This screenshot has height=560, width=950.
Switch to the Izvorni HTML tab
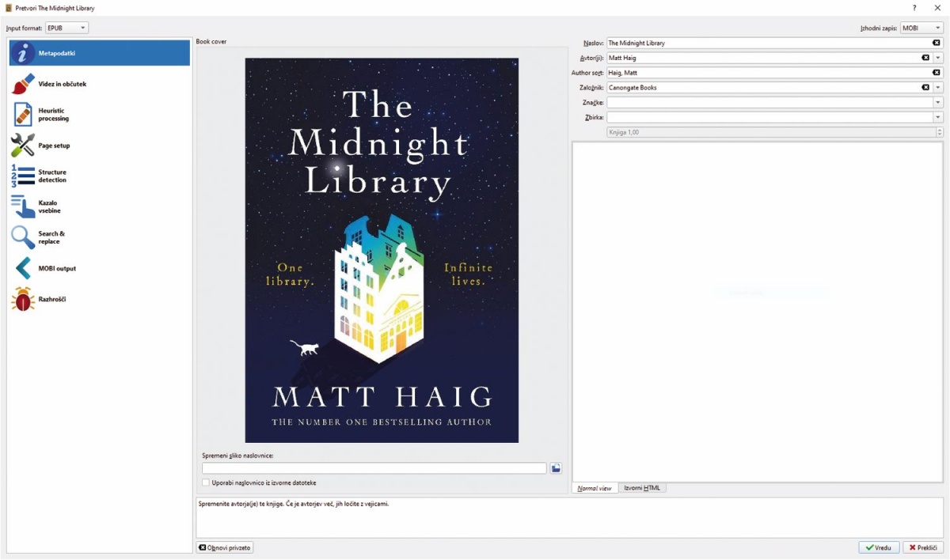coord(642,488)
